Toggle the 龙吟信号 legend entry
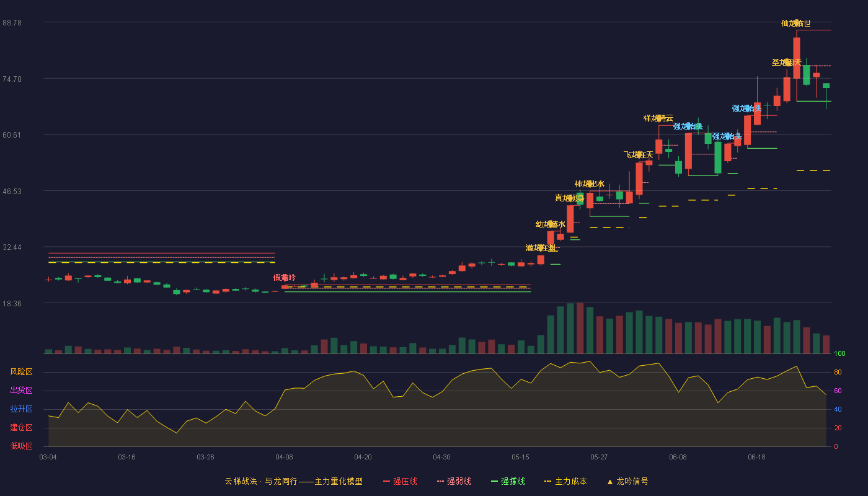 (x=627, y=481)
